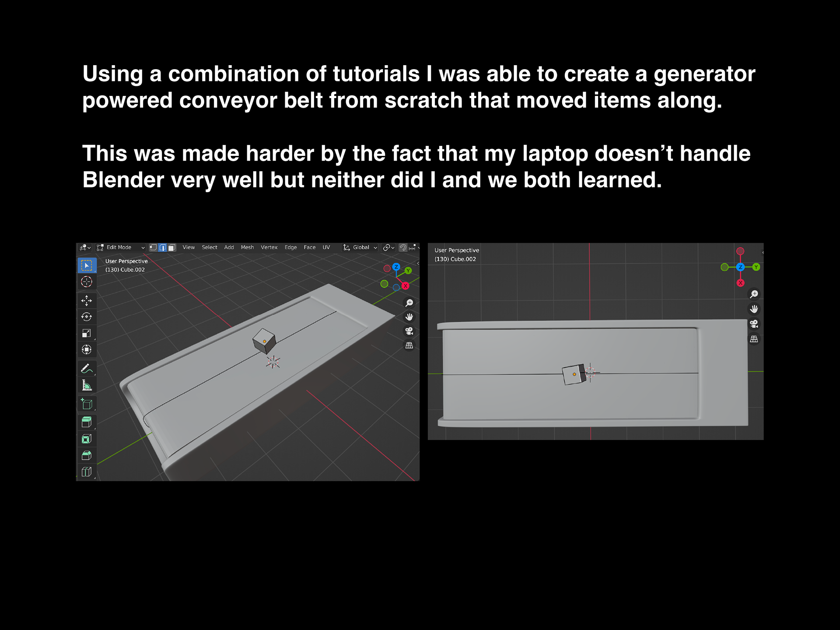Image resolution: width=840 pixels, height=630 pixels.
Task: Open the Edit Mode dropdown
Action: pos(121,247)
